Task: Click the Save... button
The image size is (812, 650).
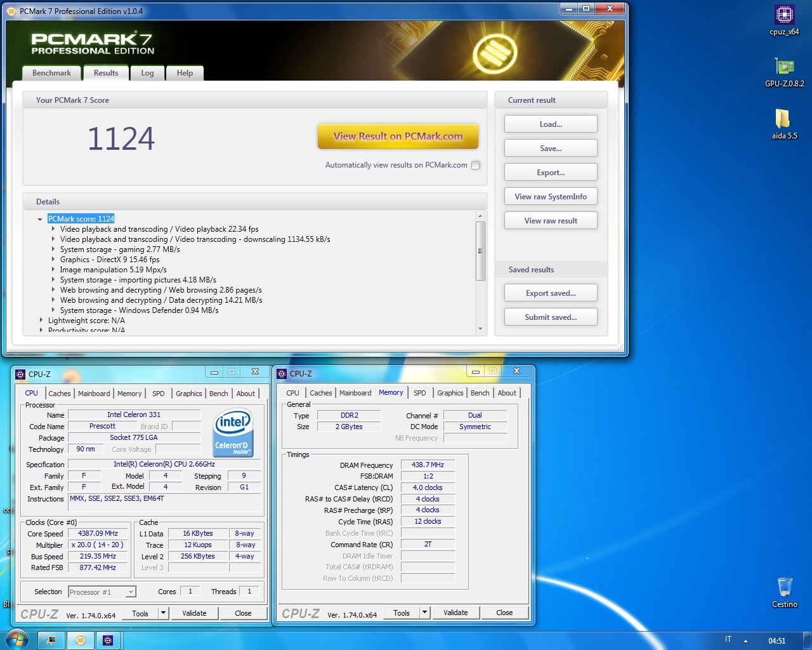Action: [x=551, y=149]
